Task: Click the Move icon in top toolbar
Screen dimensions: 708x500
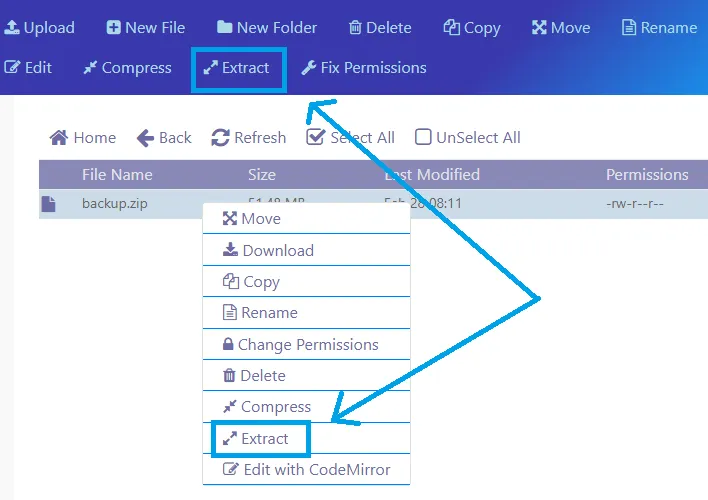Action: click(539, 28)
